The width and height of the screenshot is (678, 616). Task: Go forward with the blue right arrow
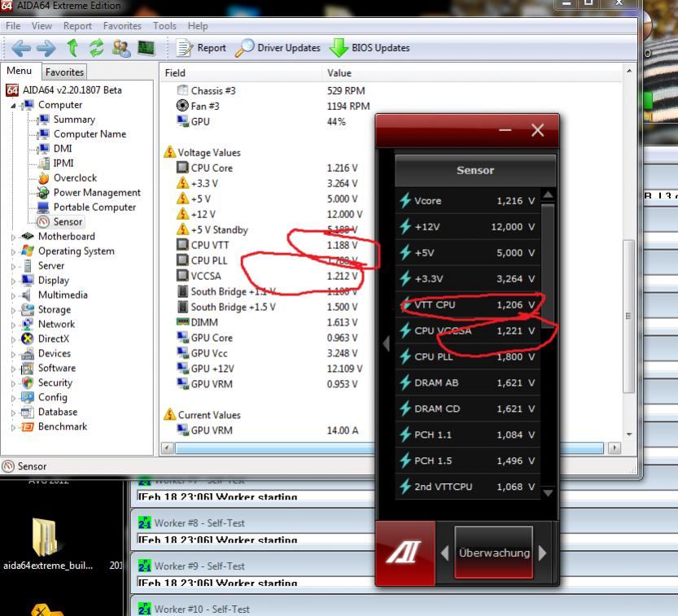click(x=46, y=48)
